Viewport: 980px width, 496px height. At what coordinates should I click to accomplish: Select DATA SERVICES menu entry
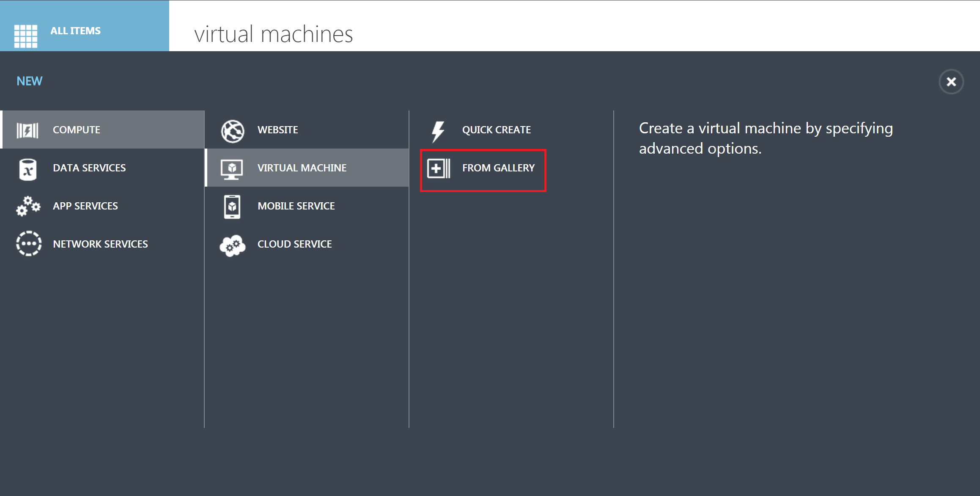click(x=89, y=168)
